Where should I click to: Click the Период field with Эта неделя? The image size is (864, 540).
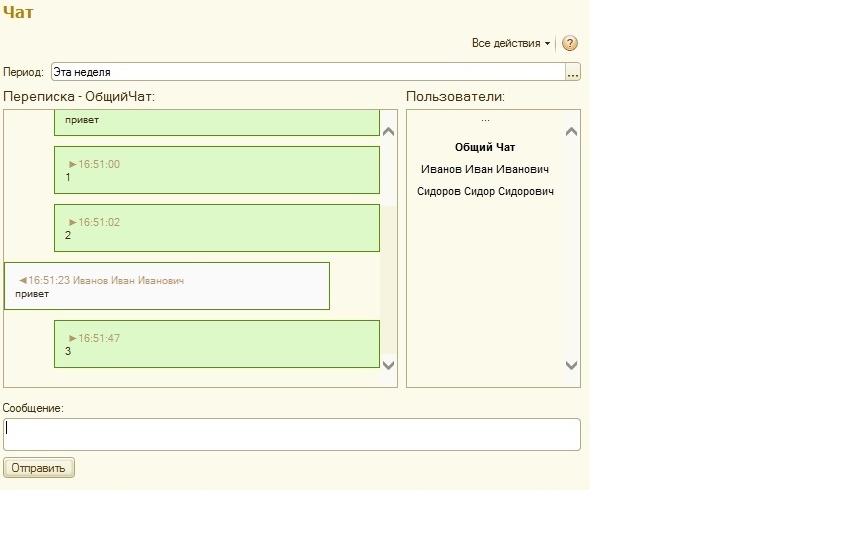point(307,72)
